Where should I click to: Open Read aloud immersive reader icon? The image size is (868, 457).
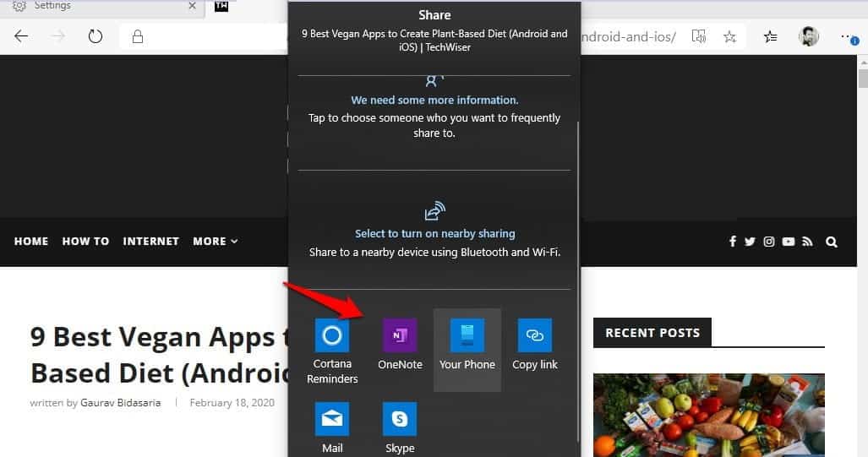(x=699, y=36)
